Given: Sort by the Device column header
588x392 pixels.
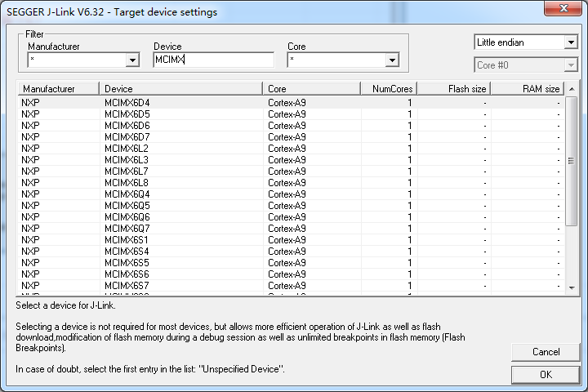Looking at the screenshot, I should tap(181, 89).
